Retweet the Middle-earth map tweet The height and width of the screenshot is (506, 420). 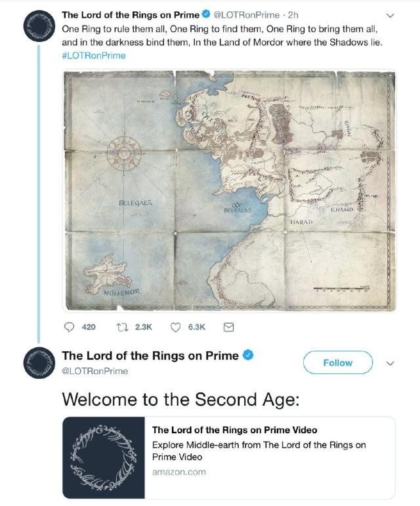(x=123, y=327)
